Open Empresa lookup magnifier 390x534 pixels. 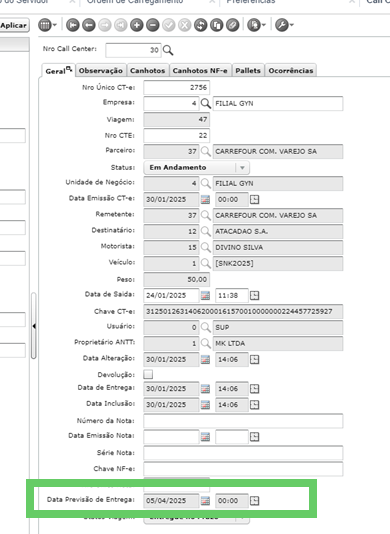205,104
